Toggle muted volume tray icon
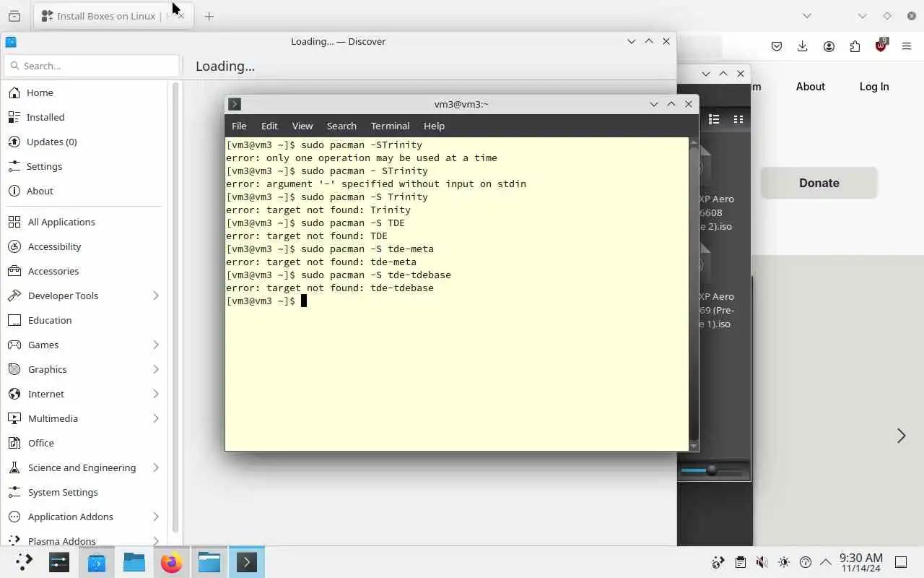Image resolution: width=924 pixels, height=578 pixels. pos(762,562)
